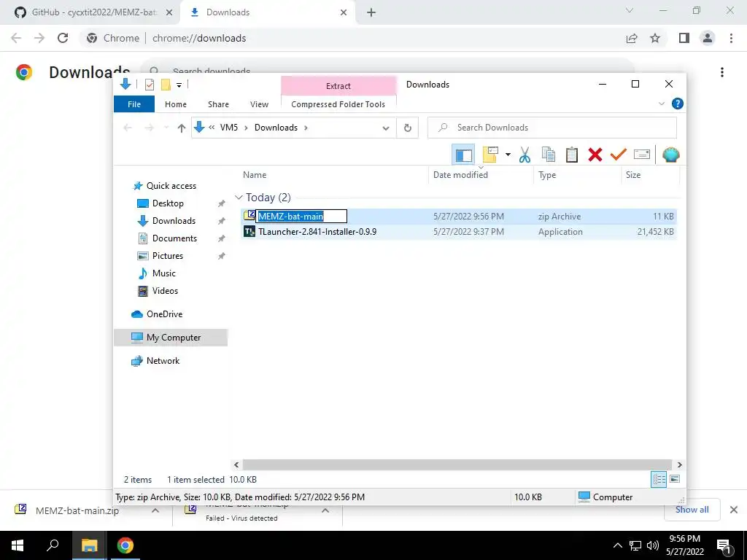
Task: Collapse the Today (2) group
Action: pyautogui.click(x=239, y=197)
